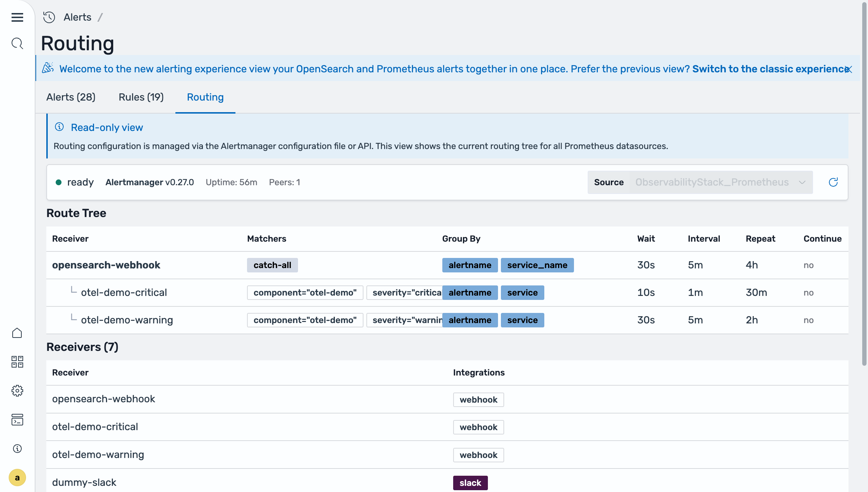Click the celebration icon in welcome banner
The image size is (868, 492).
tap(48, 68)
